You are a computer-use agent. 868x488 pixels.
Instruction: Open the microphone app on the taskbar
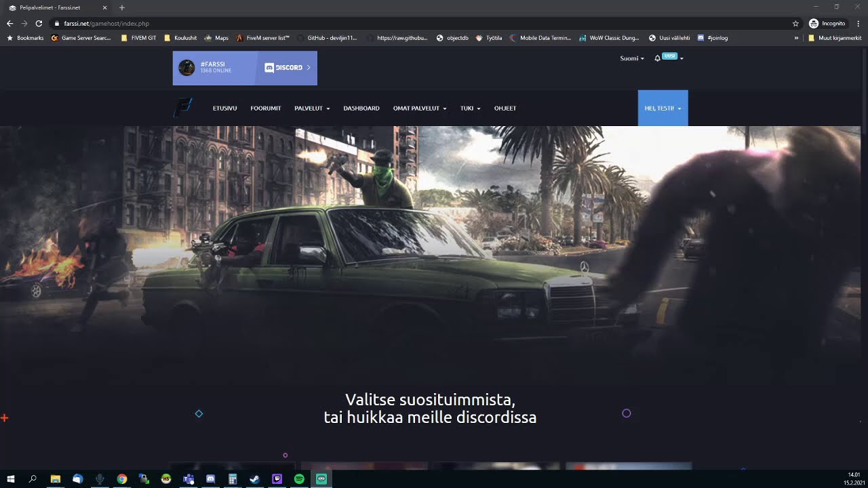point(100,479)
